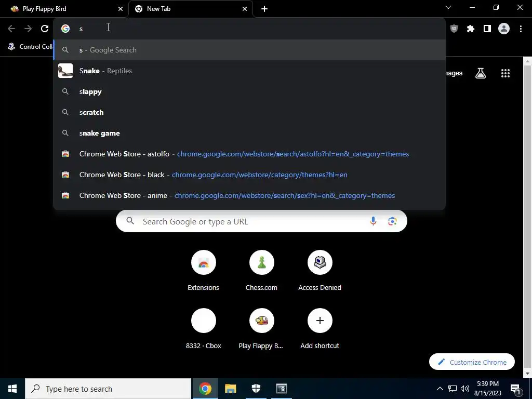The image size is (532, 399).
Task: Click the Customize Chrome button
Action: 472,362
